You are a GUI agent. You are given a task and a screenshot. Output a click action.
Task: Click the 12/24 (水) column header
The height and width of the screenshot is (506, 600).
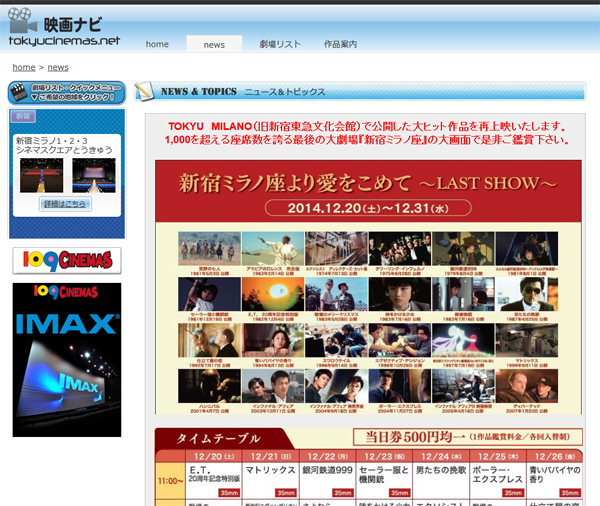click(441, 456)
